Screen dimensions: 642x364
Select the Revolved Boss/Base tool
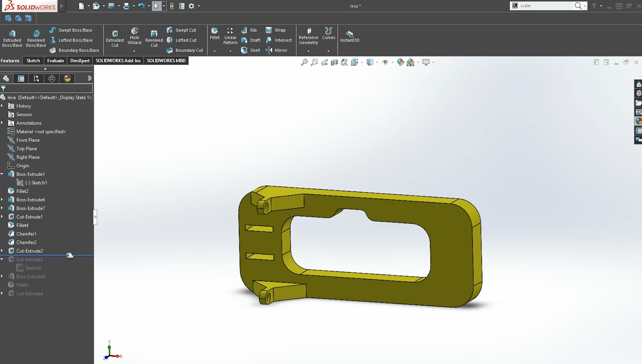tap(36, 37)
